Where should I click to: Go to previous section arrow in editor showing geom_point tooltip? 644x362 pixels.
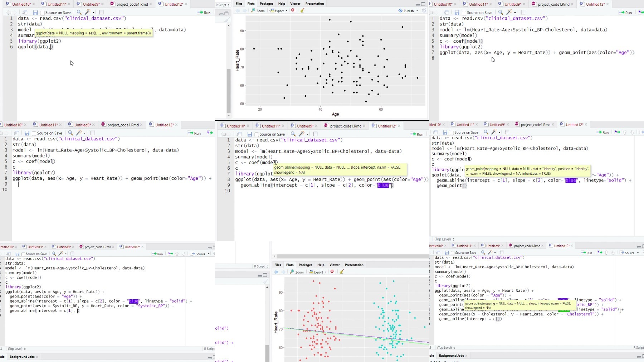[x=625, y=132]
